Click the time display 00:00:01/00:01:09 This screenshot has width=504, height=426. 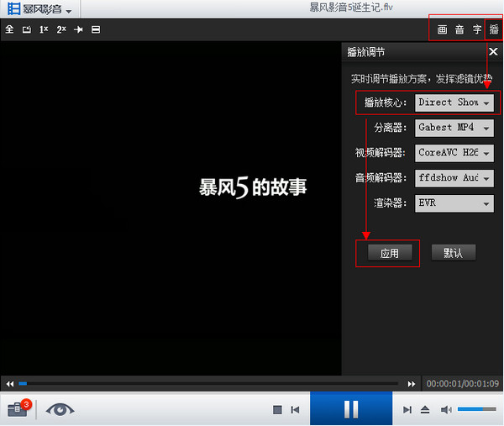[x=462, y=383]
